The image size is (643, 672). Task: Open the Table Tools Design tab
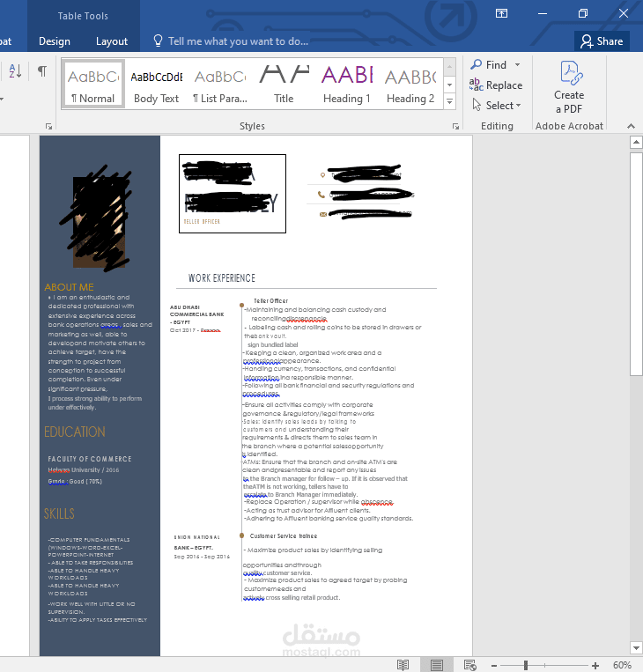point(55,41)
